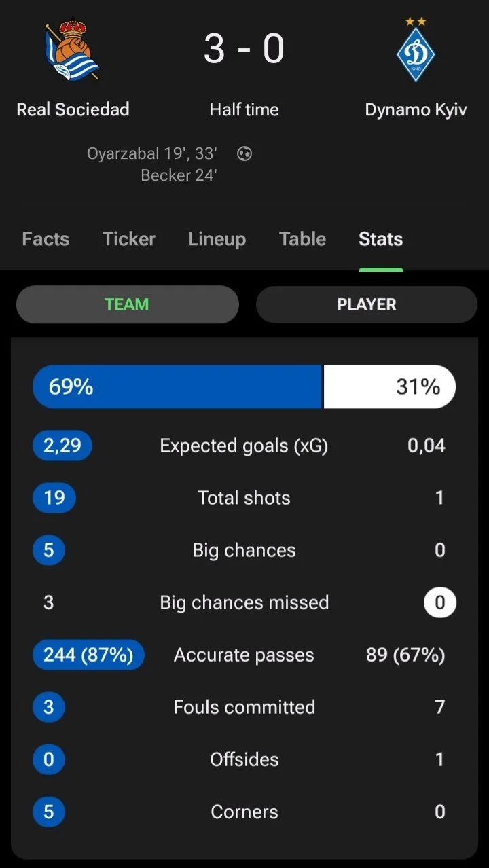Screen dimensions: 489x868
Task: Go to the Table tab
Action: pyautogui.click(x=303, y=239)
